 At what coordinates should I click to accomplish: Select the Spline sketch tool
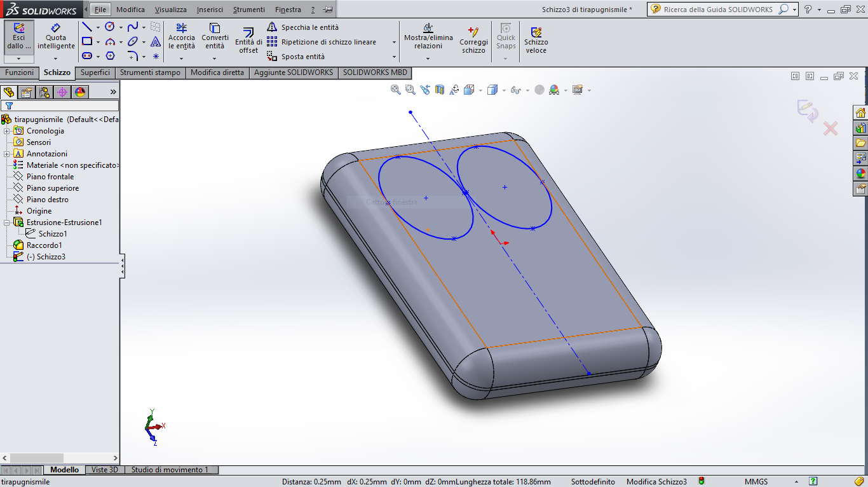pyautogui.click(x=133, y=27)
